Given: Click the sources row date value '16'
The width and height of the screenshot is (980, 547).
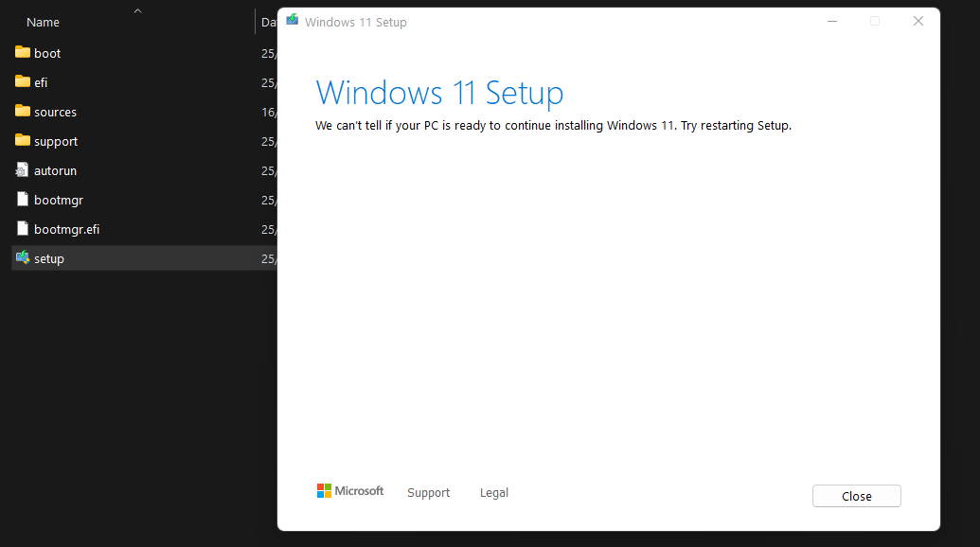Looking at the screenshot, I should (x=269, y=113).
